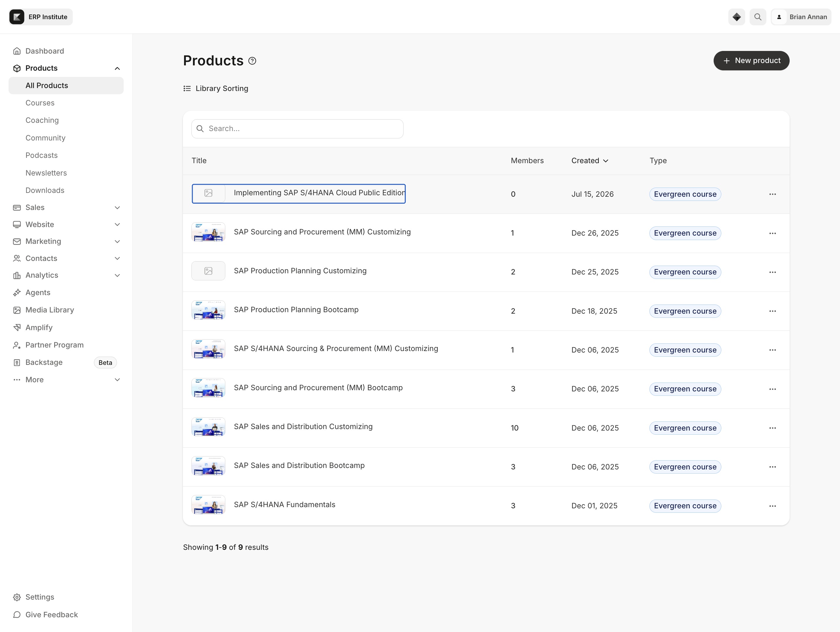Click the Marketing envelope icon
Image resolution: width=840 pixels, height=632 pixels.
17,241
